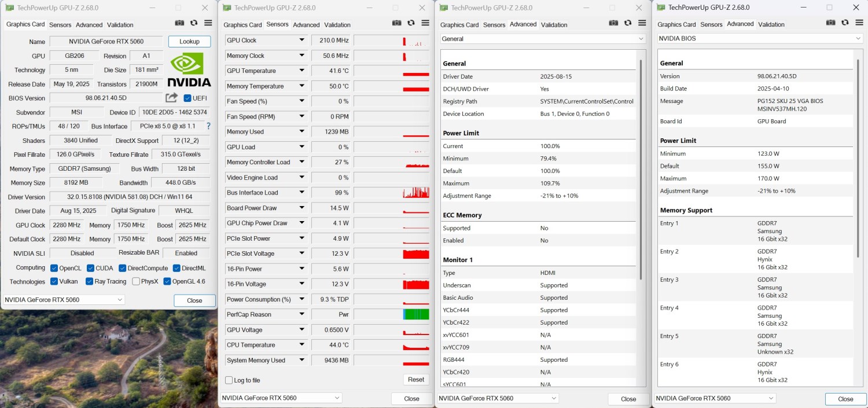Open Validation tab in Sensors window

point(337,25)
